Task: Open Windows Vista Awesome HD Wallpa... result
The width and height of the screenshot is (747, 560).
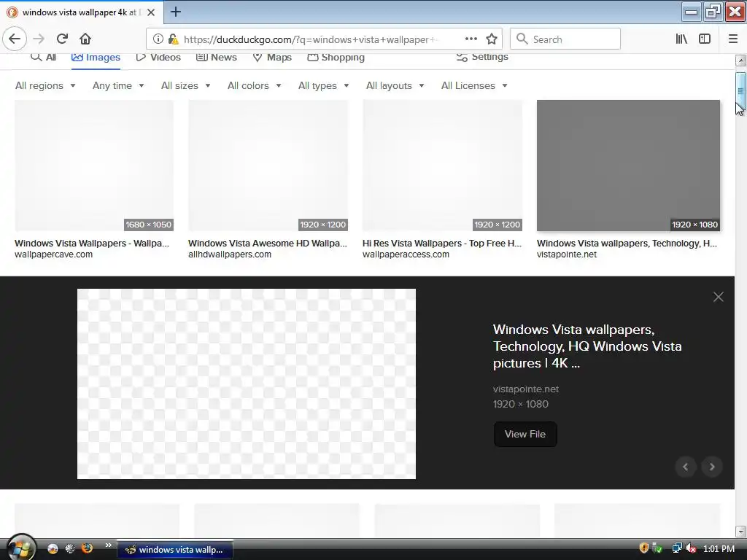Action: click(x=268, y=244)
